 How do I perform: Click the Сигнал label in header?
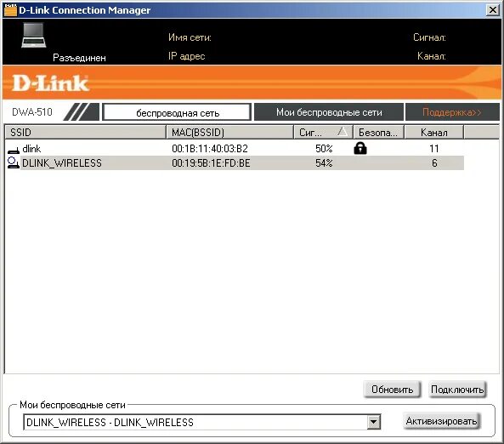(429, 37)
